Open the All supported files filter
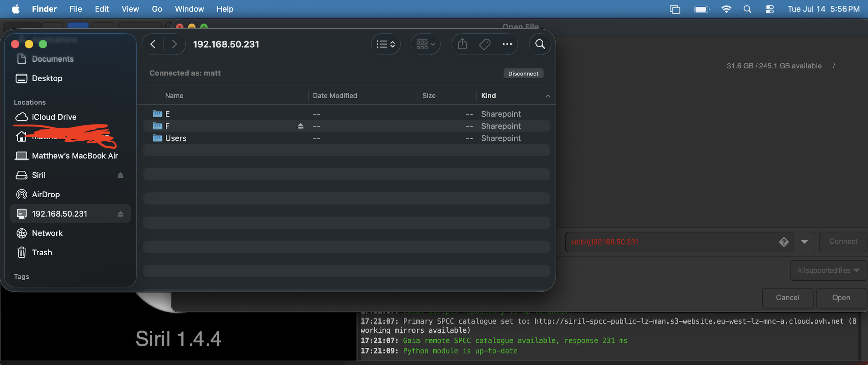 pos(828,271)
